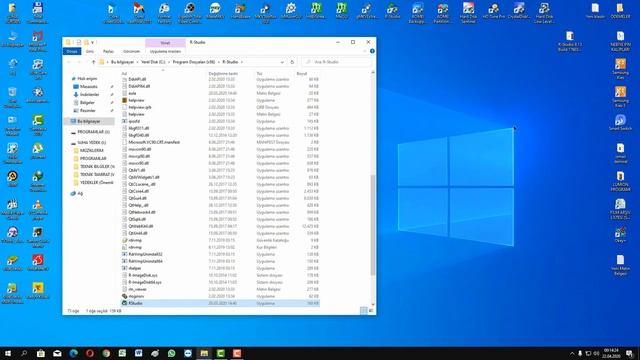640x360 pixels.
Task: Open Opera from the taskbar
Action: pos(90,353)
